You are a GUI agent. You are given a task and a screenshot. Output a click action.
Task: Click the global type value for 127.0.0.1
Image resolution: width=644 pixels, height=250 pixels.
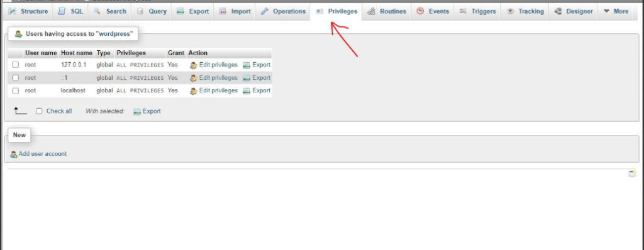click(x=105, y=65)
